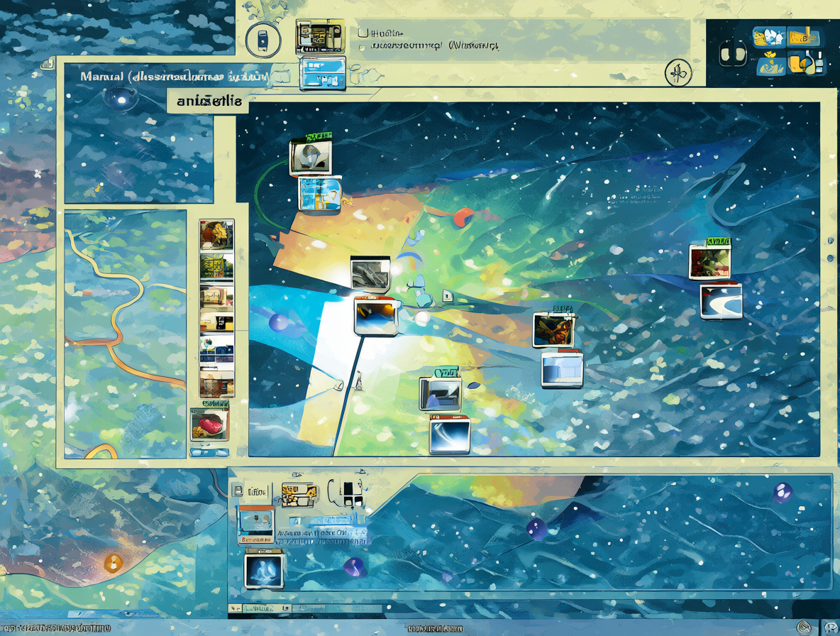Screen dimensions: 840x636
Task: Open the lower-right bottles tile in the dark top-right panel
Action: [x=806, y=63]
